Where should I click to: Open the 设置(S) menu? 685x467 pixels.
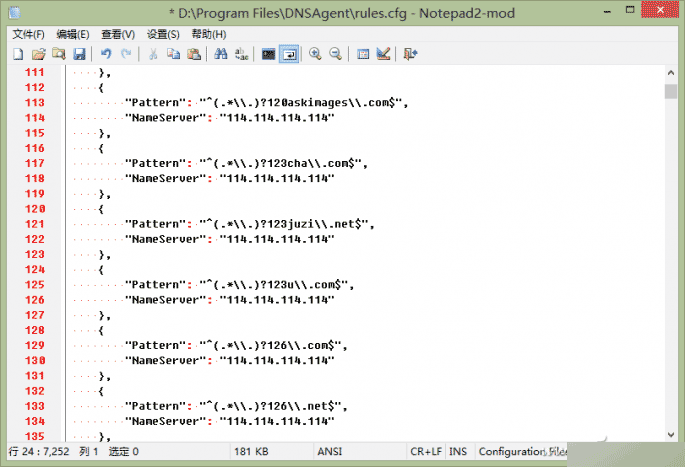coord(163,34)
